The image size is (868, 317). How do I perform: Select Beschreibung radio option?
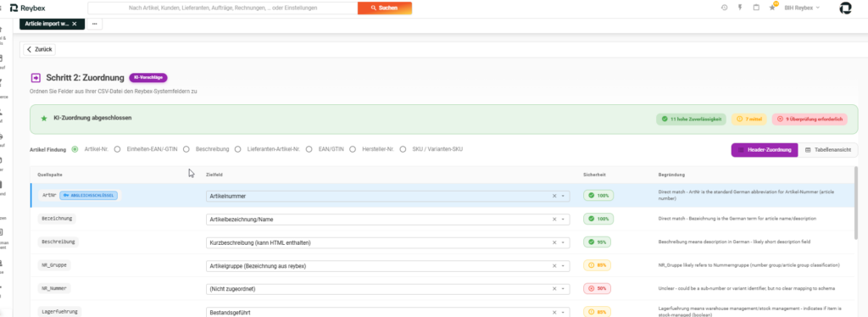pos(186,149)
